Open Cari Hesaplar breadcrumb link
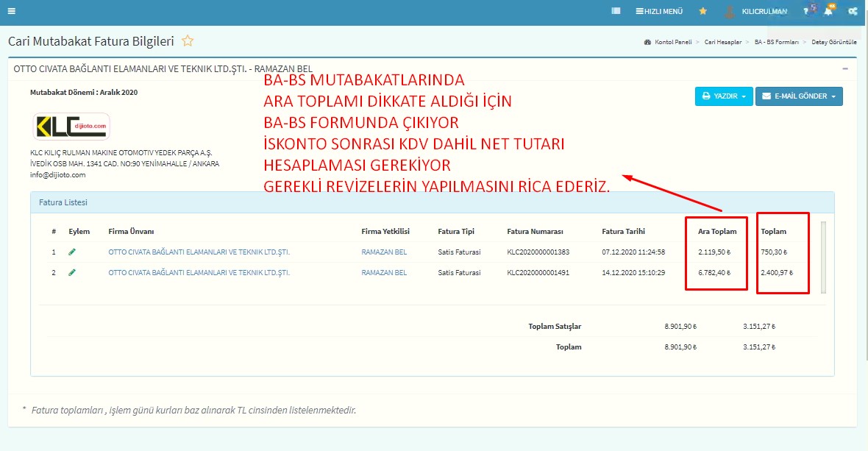868x451 pixels. pyautogui.click(x=725, y=43)
